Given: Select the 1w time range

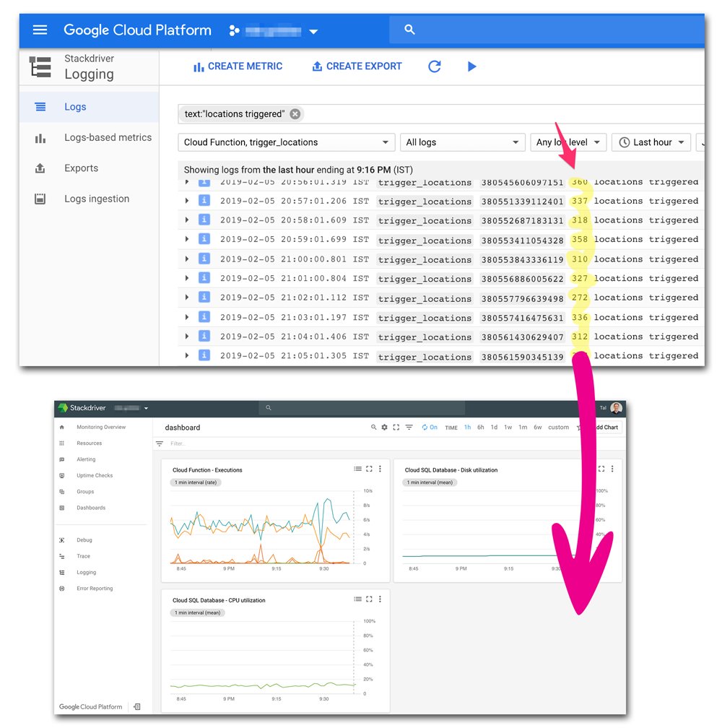Looking at the screenshot, I should point(508,427).
